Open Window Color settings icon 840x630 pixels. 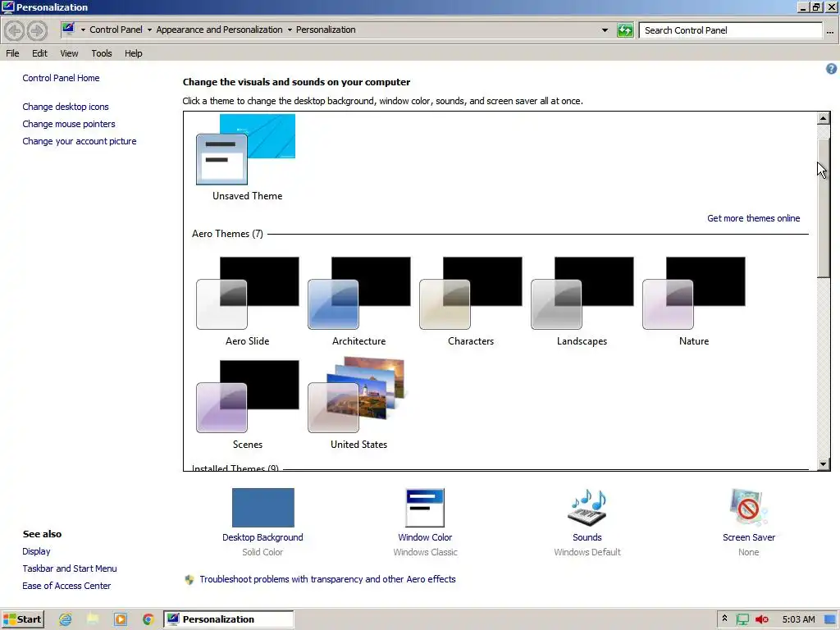[x=425, y=507]
